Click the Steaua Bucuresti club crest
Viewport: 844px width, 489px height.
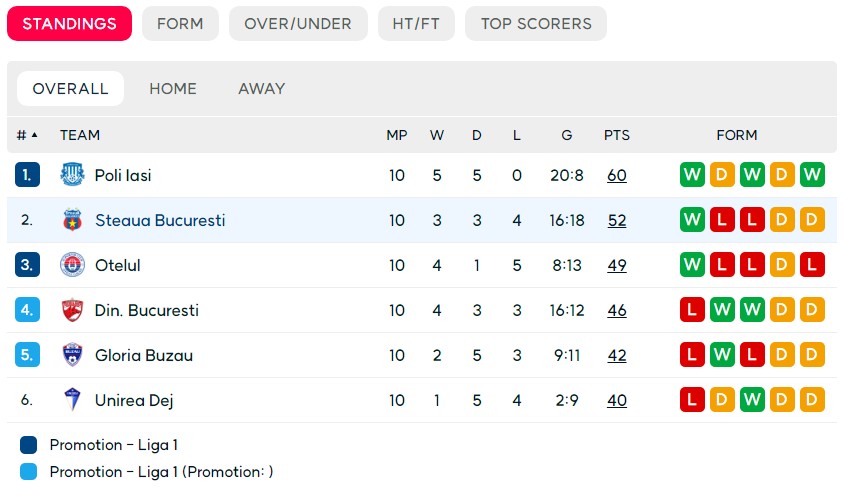72,220
